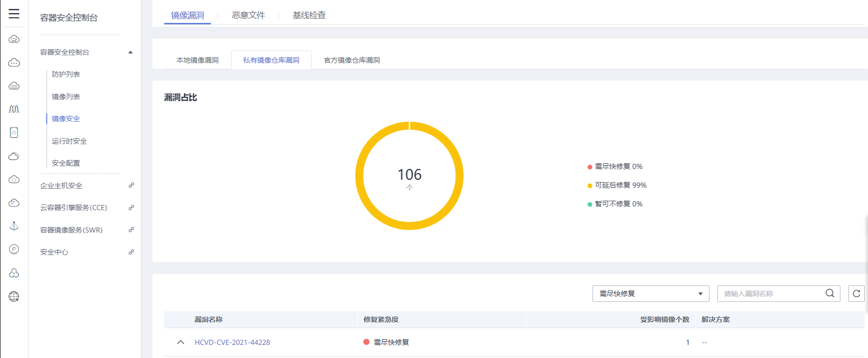Click the vulnerability name search field
This screenshot has height=358, width=868.
click(772, 293)
